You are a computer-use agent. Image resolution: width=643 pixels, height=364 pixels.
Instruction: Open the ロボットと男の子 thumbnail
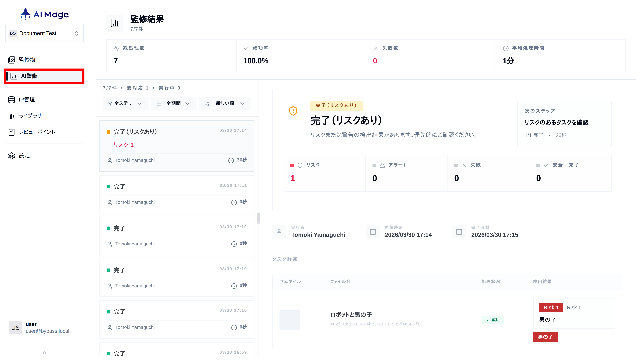(290, 320)
